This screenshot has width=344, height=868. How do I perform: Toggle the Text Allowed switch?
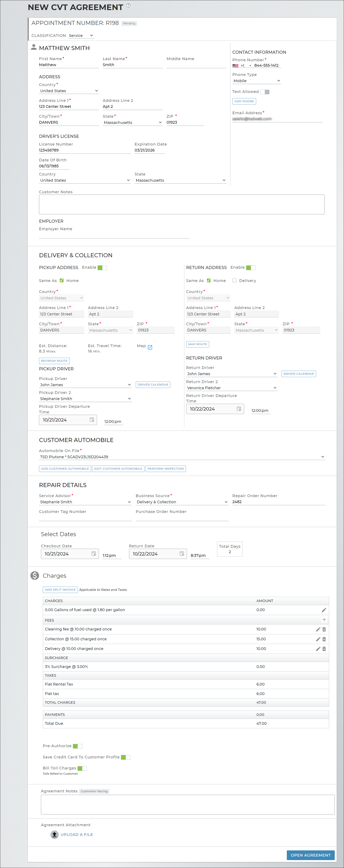click(265, 92)
